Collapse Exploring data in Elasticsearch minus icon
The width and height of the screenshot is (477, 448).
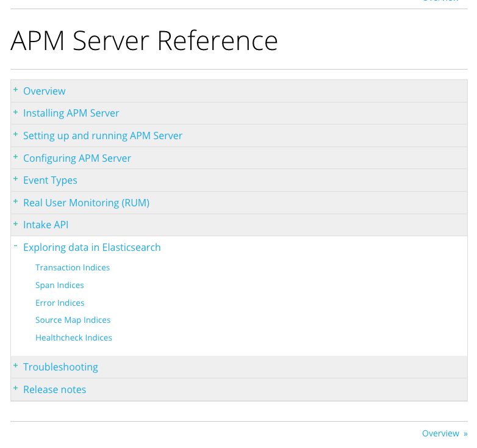(x=15, y=245)
